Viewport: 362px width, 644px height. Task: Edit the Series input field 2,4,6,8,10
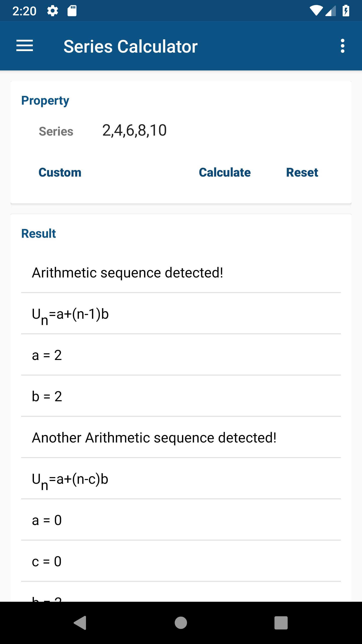(x=216, y=131)
